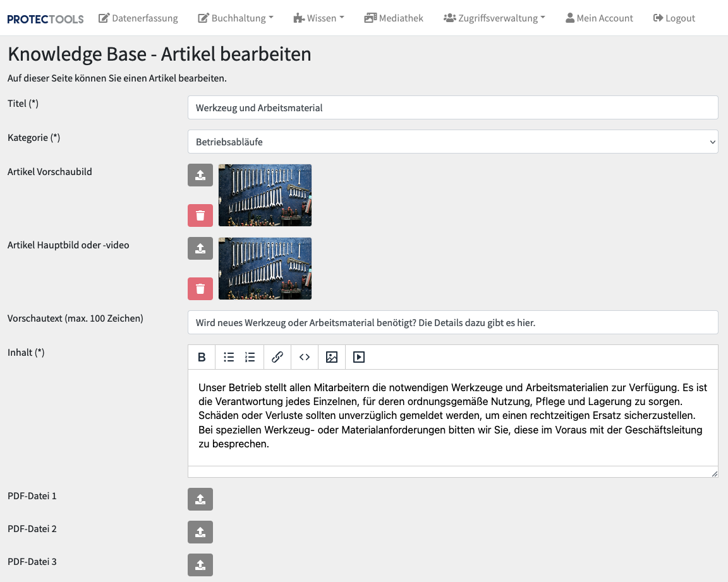Click the 'PDF-Datei 1' label
Image resolution: width=728 pixels, height=582 pixels.
32,495
